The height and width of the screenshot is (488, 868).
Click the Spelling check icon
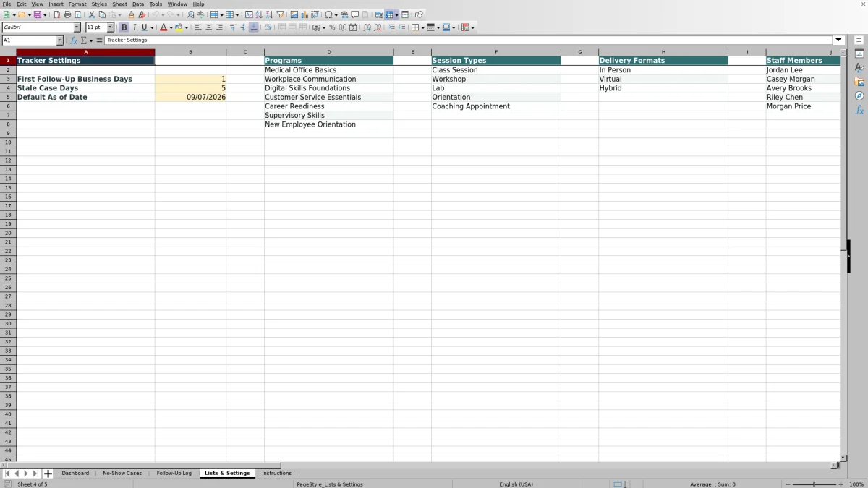point(200,14)
